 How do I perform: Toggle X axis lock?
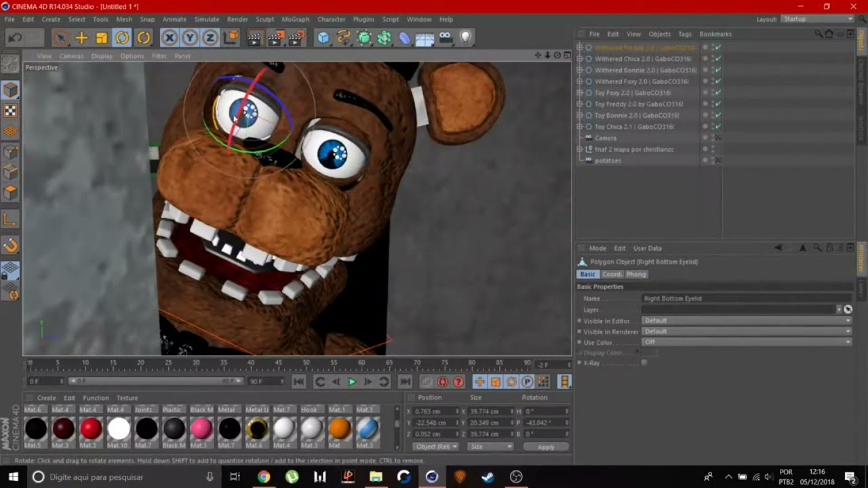[170, 38]
